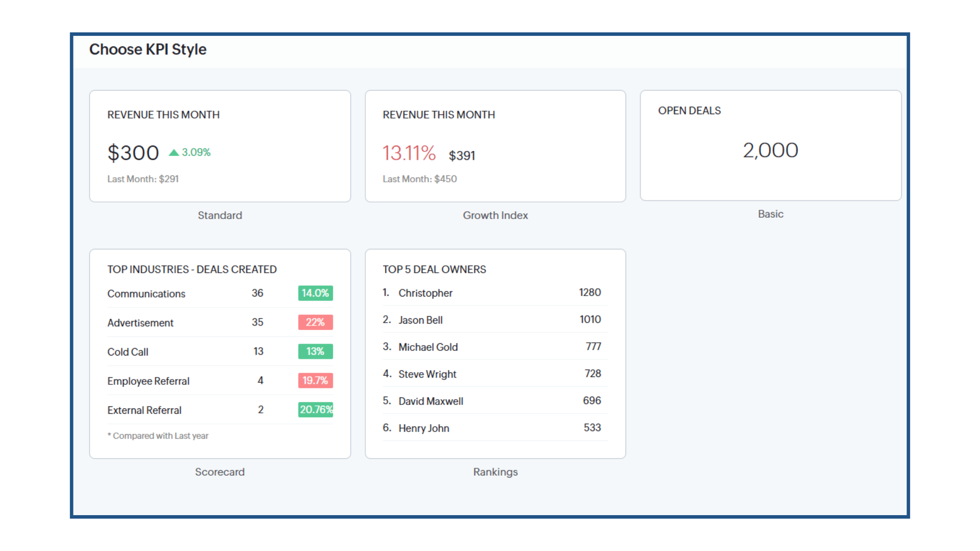Image resolution: width=980 pixels, height=551 pixels.
Task: Click the 2,000 open deals value
Action: coord(770,150)
